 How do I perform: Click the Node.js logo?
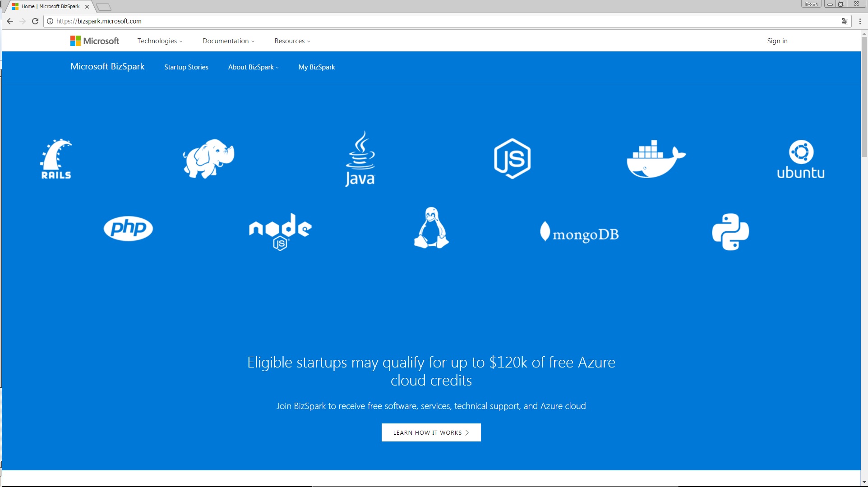click(x=280, y=231)
